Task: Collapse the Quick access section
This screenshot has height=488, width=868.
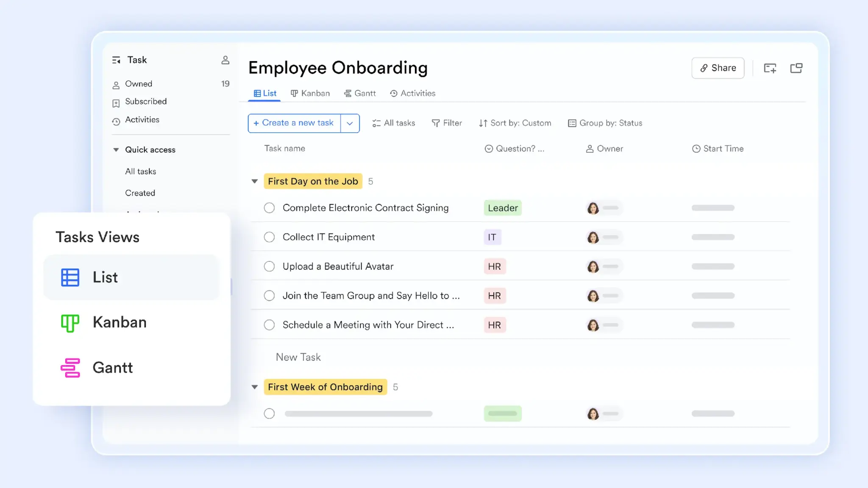Action: (x=116, y=150)
